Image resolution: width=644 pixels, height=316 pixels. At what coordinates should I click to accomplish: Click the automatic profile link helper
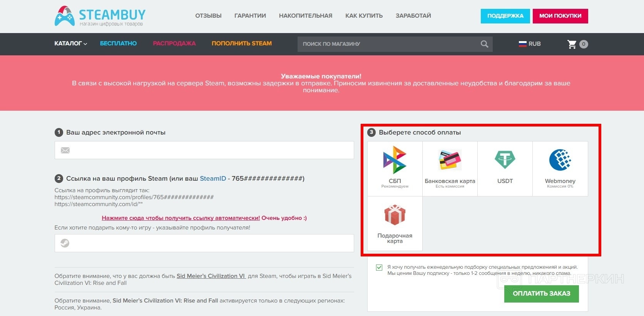(181, 218)
